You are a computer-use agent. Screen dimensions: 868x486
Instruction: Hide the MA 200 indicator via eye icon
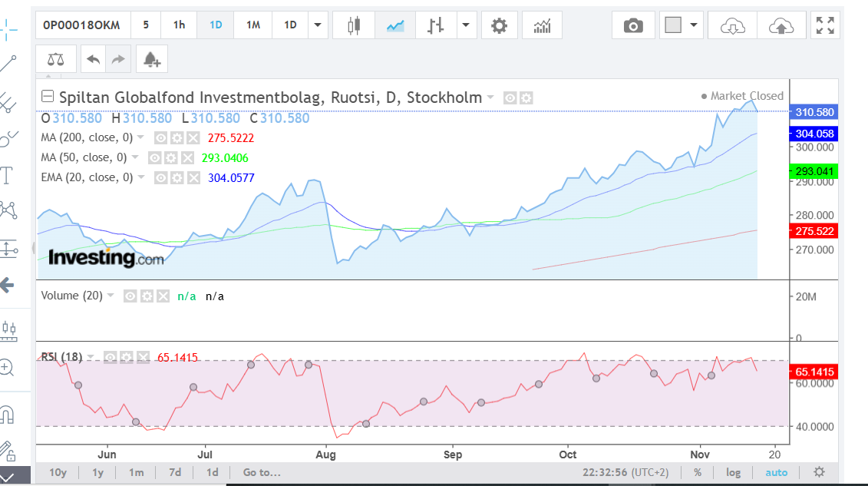coord(160,138)
